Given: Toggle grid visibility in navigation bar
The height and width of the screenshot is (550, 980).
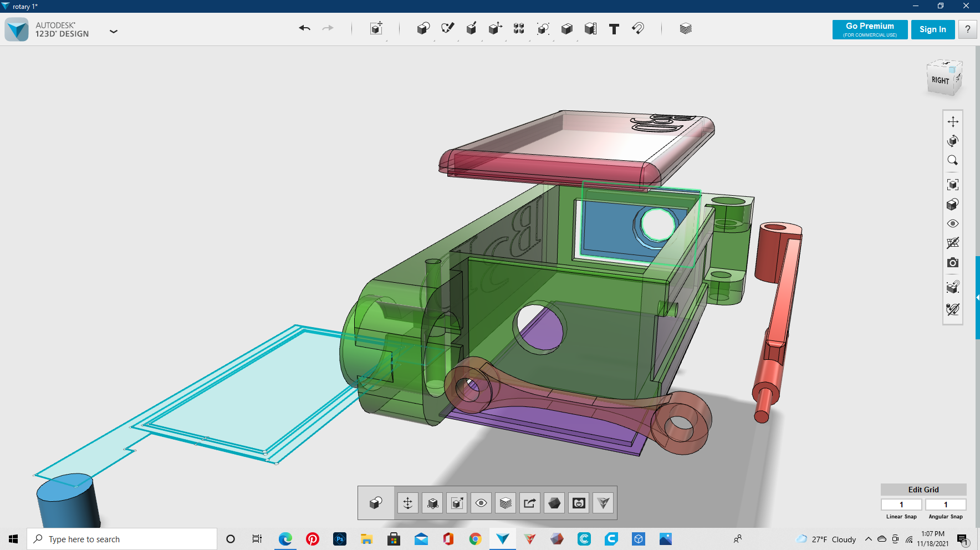Looking at the screenshot, I should [953, 243].
